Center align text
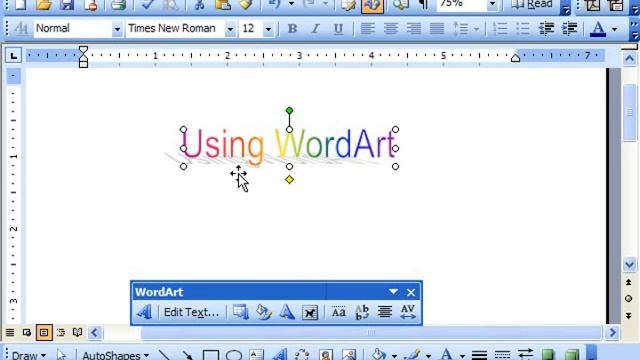 coord(391,29)
